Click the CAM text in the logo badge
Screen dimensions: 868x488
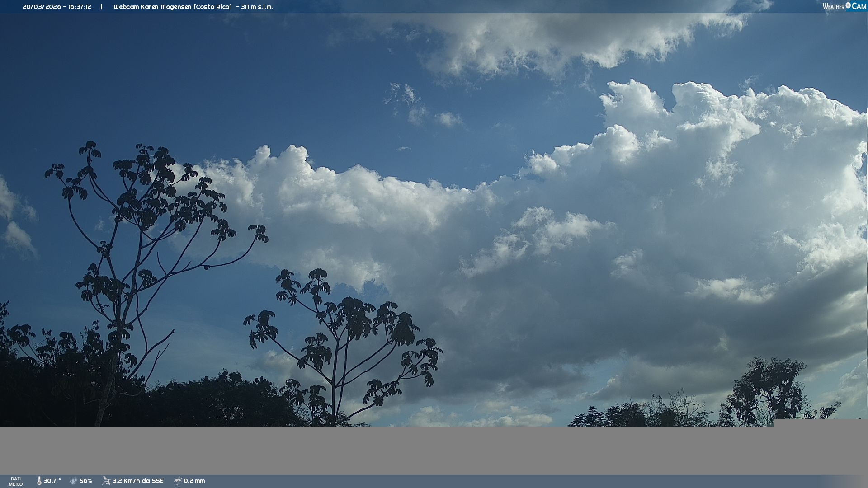(x=859, y=6)
